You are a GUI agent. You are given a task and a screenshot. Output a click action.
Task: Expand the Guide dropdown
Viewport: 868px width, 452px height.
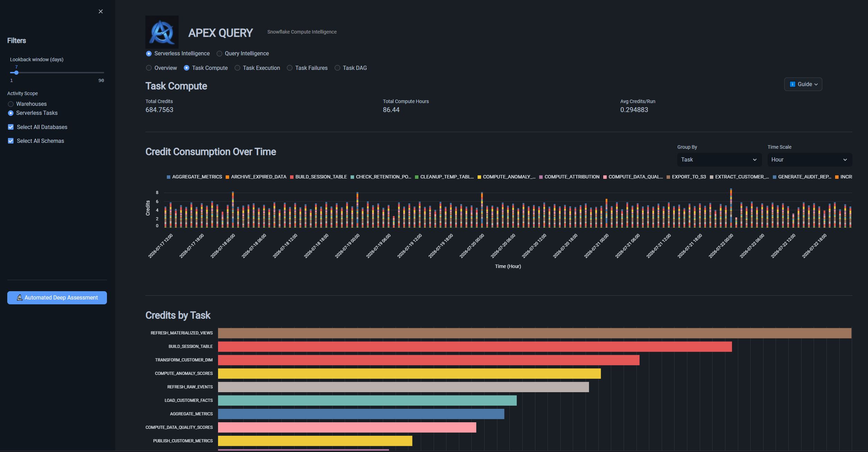click(x=803, y=84)
